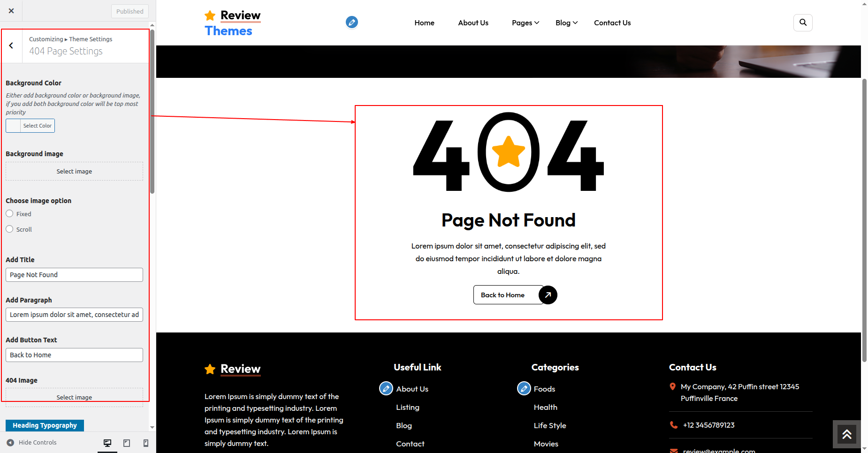Click the Back to Home button
Screen dimensions: 868x453
click(x=509, y=295)
